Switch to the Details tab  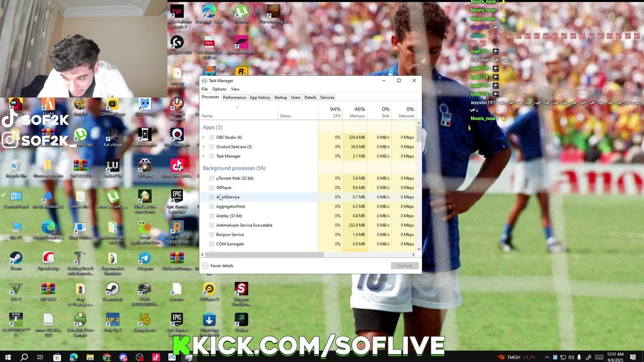(x=310, y=98)
